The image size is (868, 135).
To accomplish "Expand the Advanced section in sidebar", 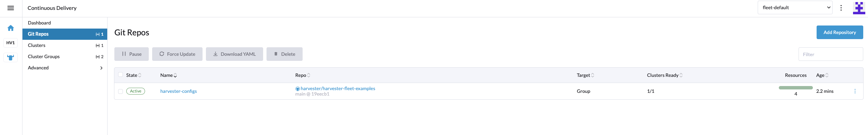I will [x=65, y=68].
